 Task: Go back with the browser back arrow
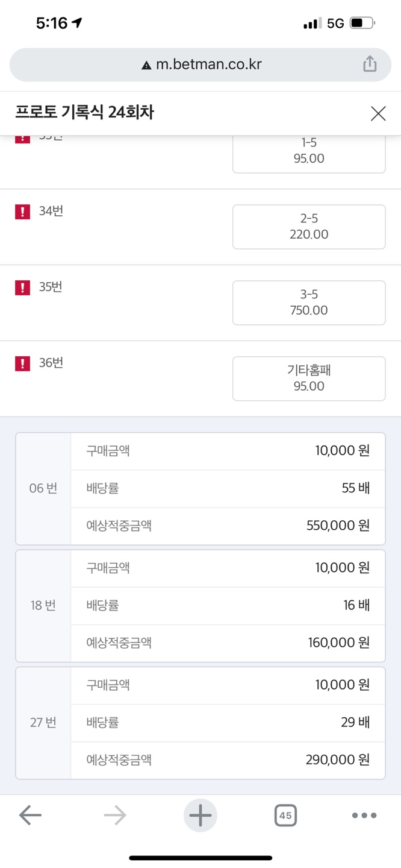coord(30,816)
